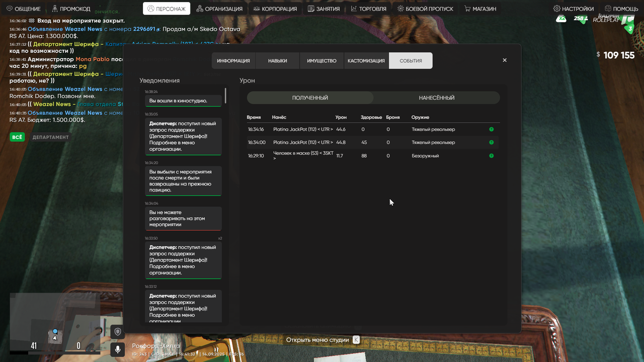Click 'Открыть меню студии' prompt
This screenshot has width=644, height=362.
coord(317,340)
